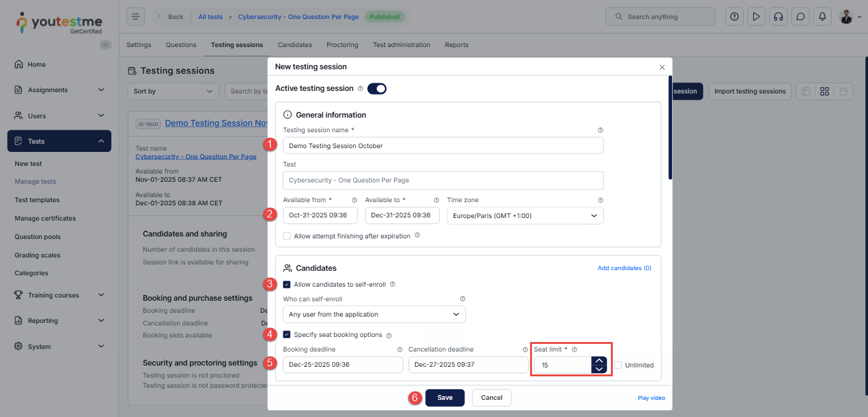
Task: Enable the Unlimited seats checkbox
Action: click(618, 365)
